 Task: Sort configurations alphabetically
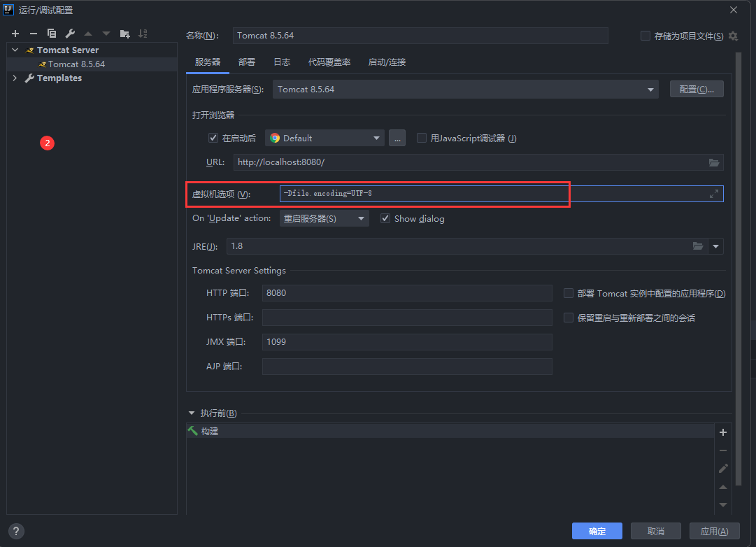143,34
